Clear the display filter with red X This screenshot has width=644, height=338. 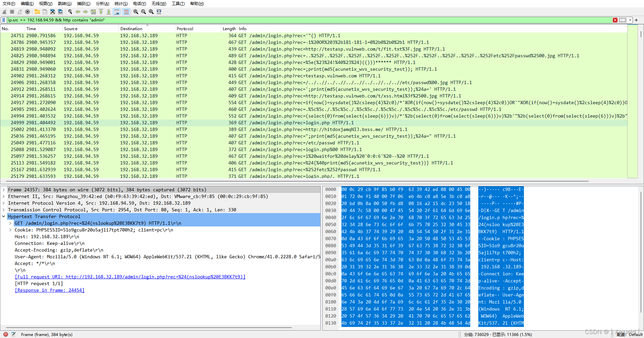coord(615,20)
